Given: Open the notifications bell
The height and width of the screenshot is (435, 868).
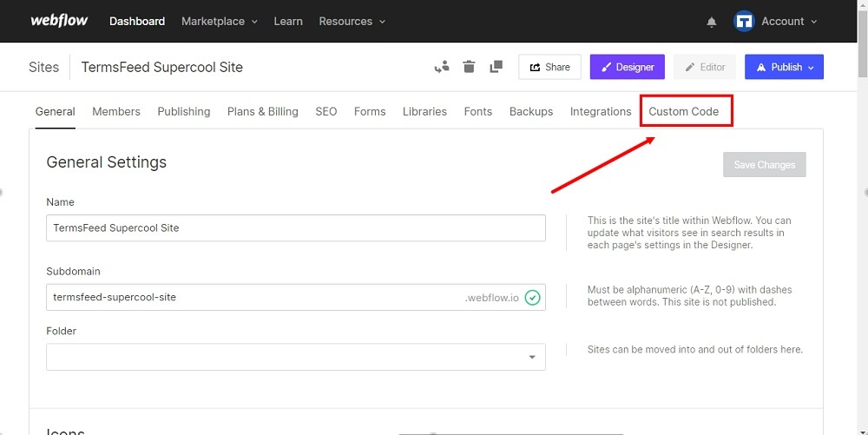Looking at the screenshot, I should tap(712, 22).
